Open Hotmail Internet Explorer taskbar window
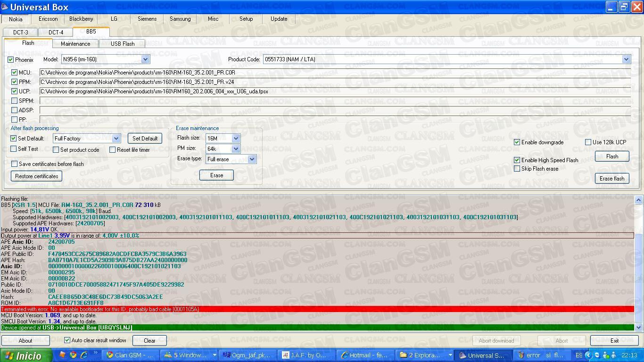 [x=366, y=355]
